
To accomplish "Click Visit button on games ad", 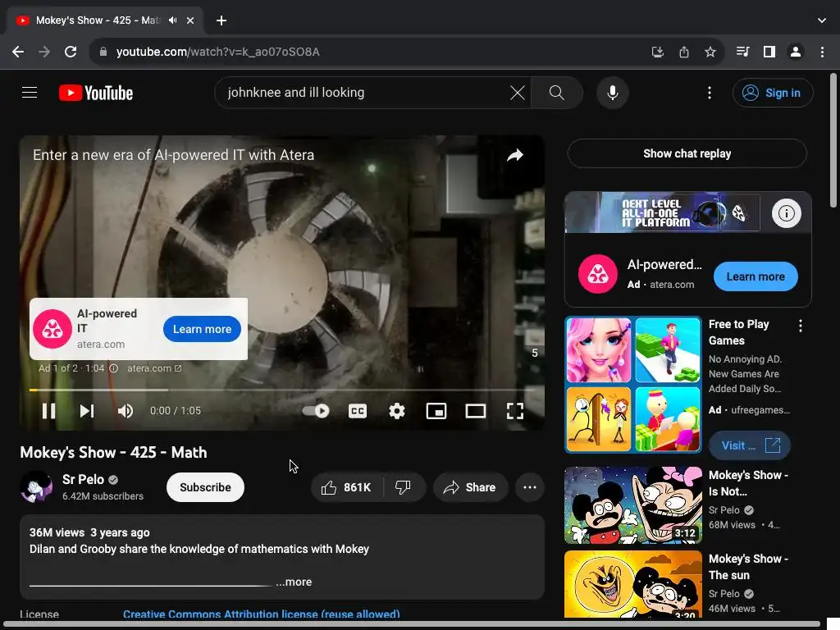I will click(750, 445).
